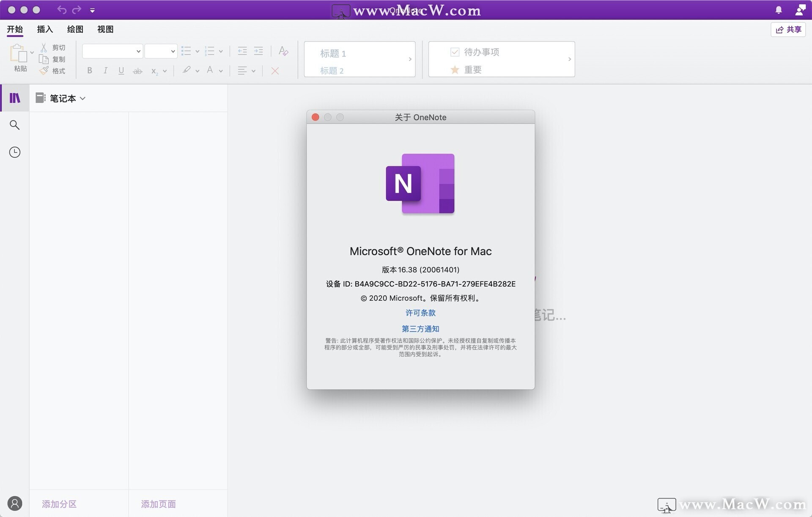Toggle bold formatting

pos(90,70)
